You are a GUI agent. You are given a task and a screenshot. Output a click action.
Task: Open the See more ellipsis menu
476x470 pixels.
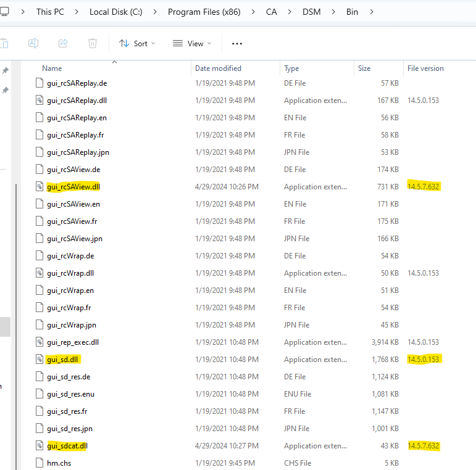pyautogui.click(x=237, y=43)
